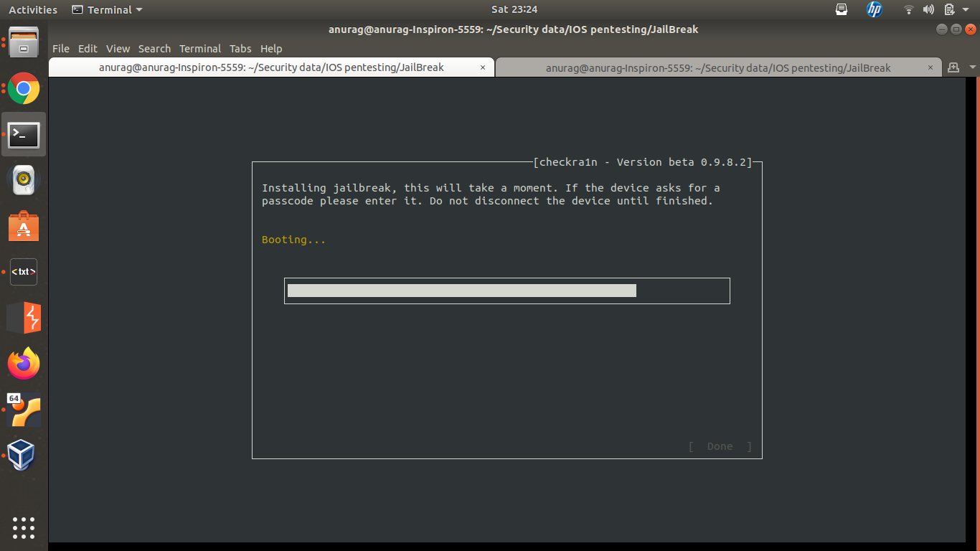Open VirtualBox from the dock
The image size is (980, 551).
pyautogui.click(x=22, y=455)
